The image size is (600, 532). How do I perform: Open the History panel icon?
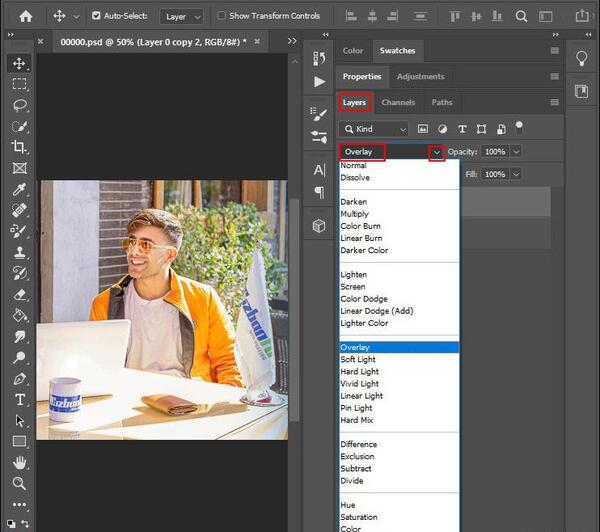(x=319, y=58)
